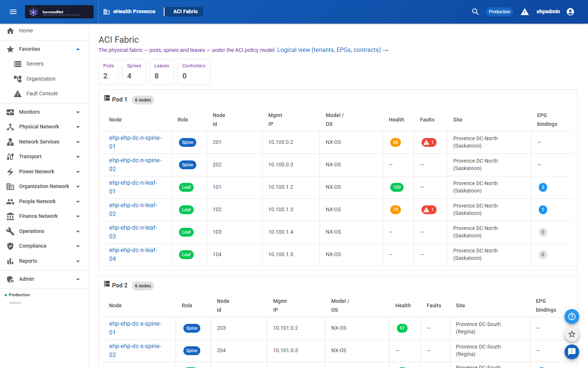Open the alerts warning triangle in header

coord(525,12)
